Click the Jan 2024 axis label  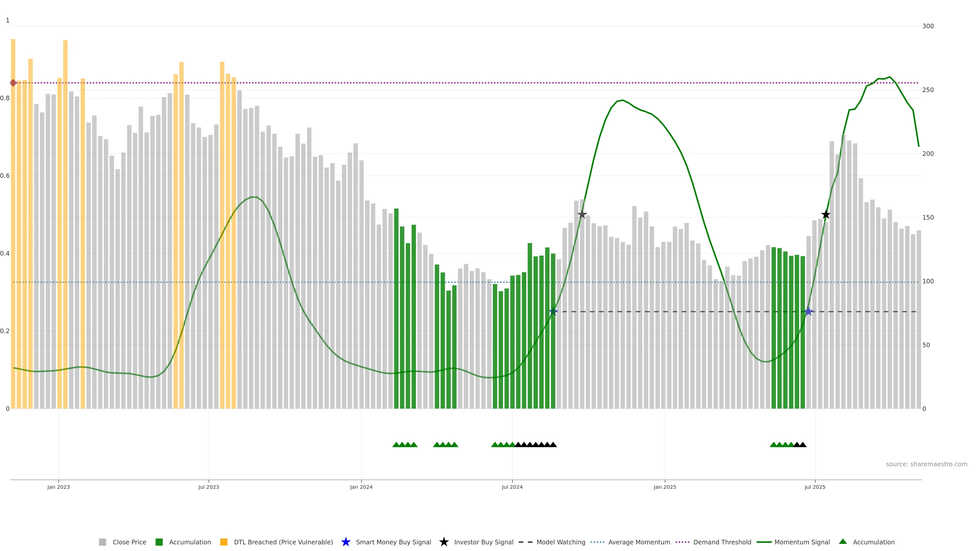tap(361, 487)
